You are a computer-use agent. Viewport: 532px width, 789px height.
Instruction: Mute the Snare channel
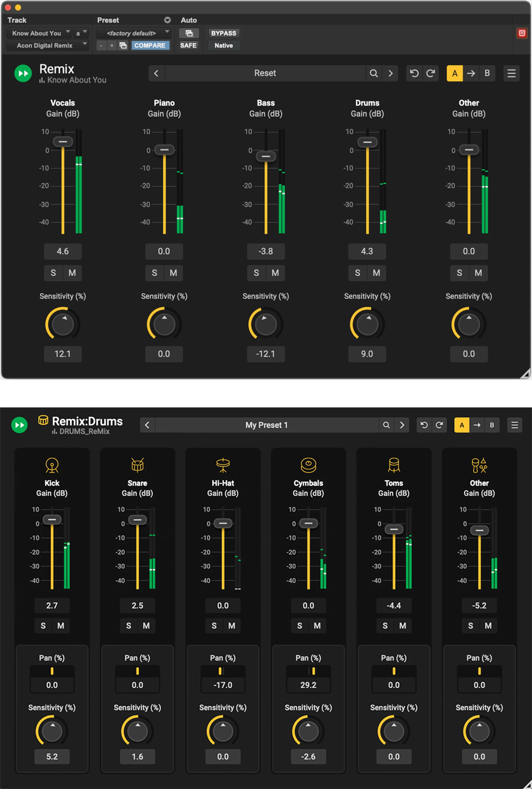click(146, 626)
